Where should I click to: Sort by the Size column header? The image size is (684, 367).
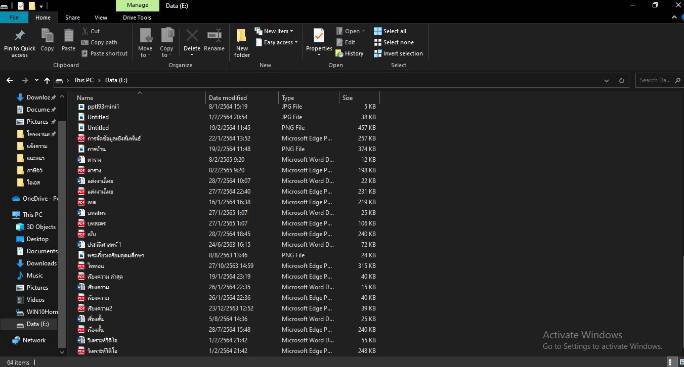[359, 98]
